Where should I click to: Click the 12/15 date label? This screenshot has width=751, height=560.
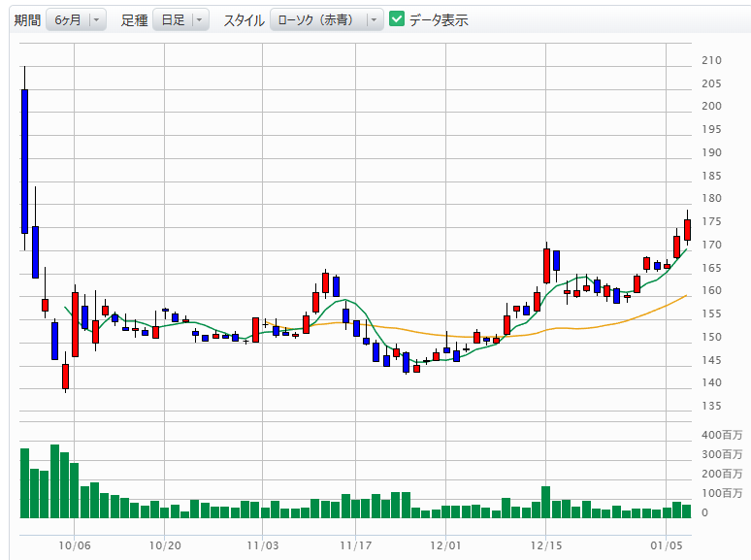(546, 546)
